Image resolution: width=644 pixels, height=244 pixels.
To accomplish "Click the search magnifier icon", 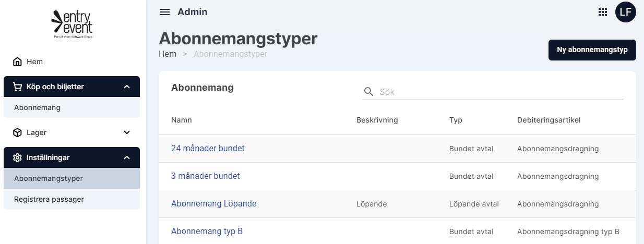I will [x=369, y=92].
